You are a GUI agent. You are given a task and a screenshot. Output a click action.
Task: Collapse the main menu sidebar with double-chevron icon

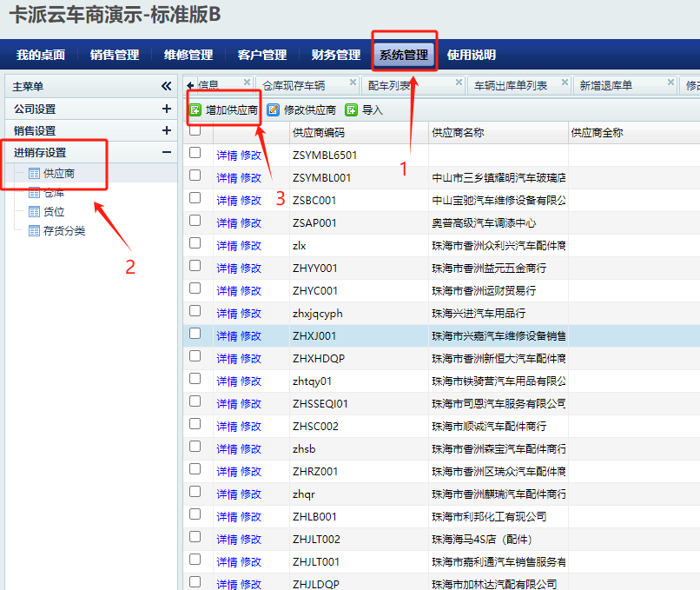166,86
